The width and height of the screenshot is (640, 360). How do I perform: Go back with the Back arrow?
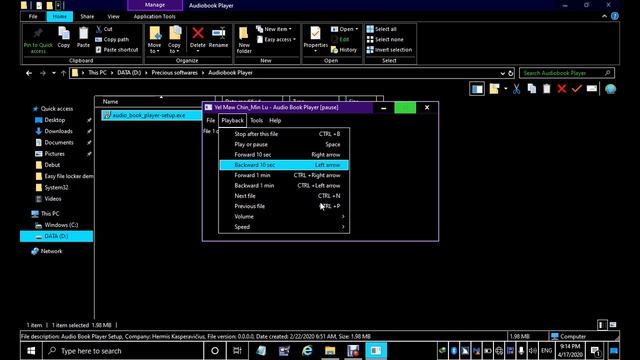click(x=29, y=73)
